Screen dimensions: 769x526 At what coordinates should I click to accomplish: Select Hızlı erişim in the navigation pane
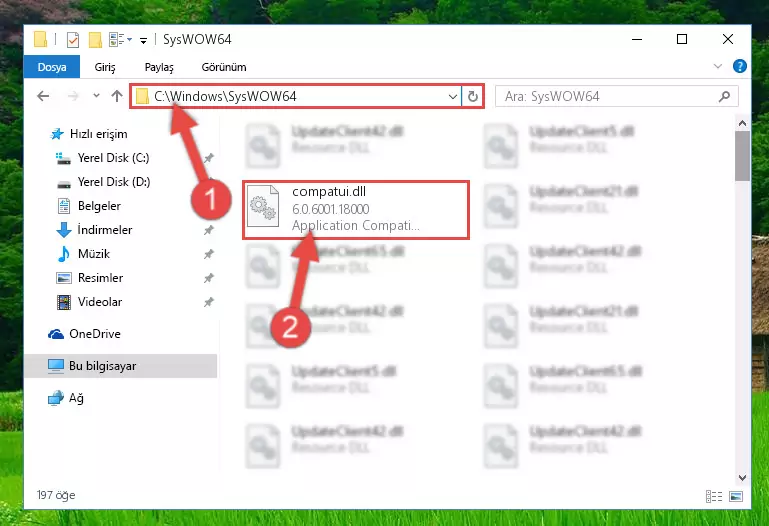99,134
